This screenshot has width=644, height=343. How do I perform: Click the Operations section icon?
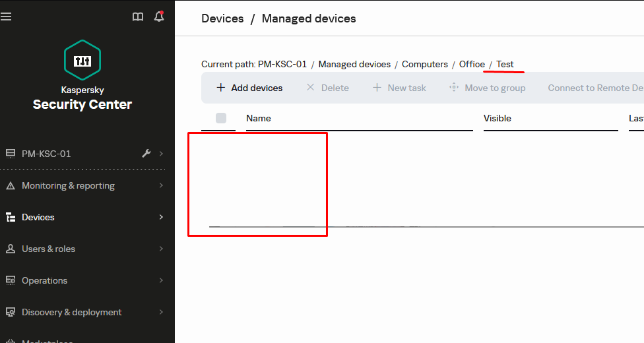[x=10, y=281]
